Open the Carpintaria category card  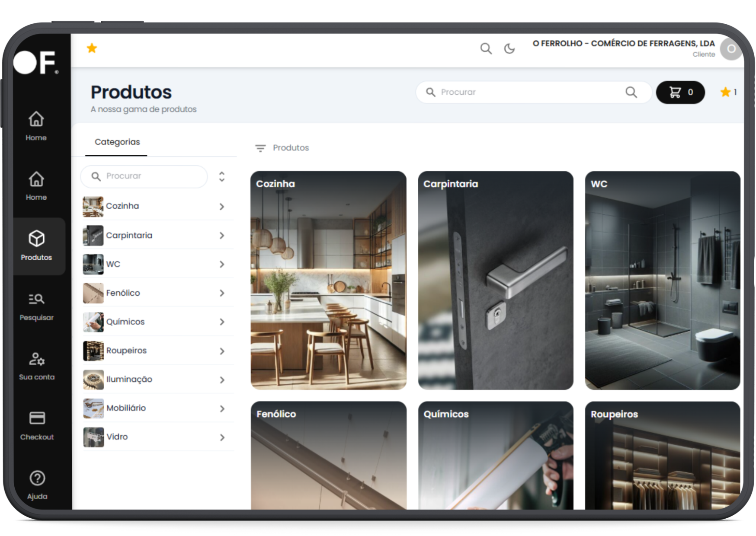pos(495,280)
